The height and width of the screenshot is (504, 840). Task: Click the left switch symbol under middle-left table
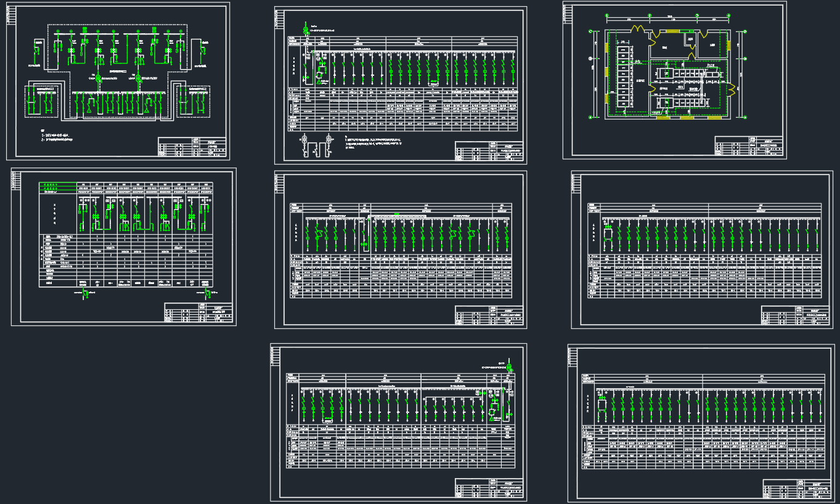pos(86,293)
